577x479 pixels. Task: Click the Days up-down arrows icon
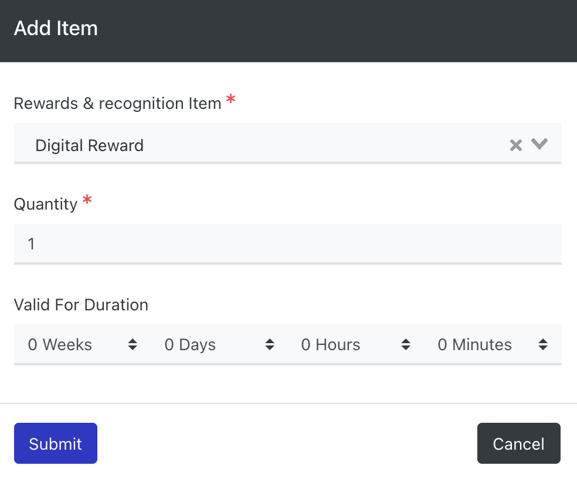tap(269, 345)
